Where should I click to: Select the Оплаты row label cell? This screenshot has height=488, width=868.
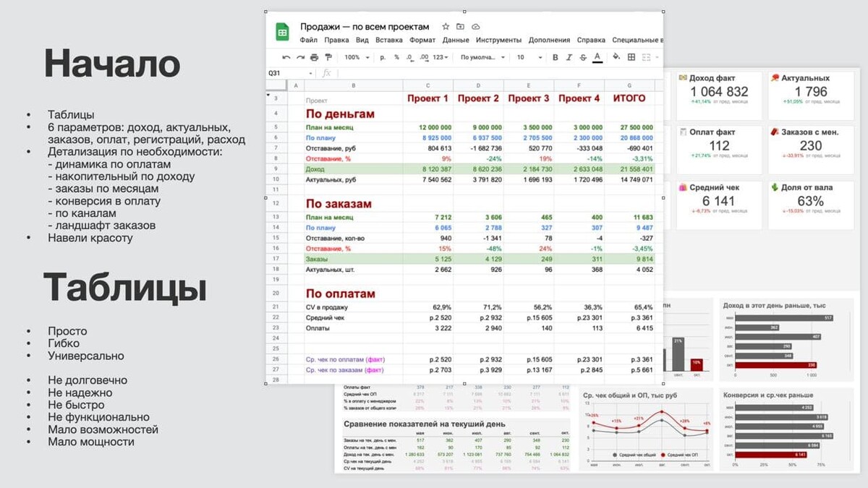(353, 328)
